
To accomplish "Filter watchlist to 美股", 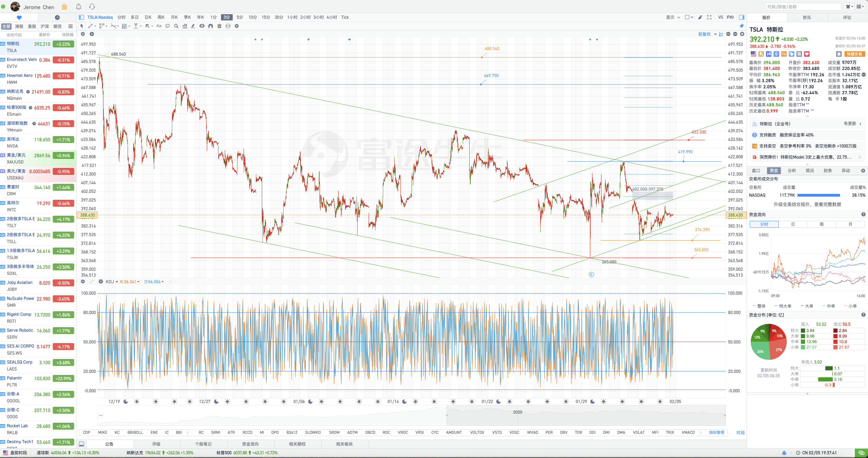I will coord(32,26).
